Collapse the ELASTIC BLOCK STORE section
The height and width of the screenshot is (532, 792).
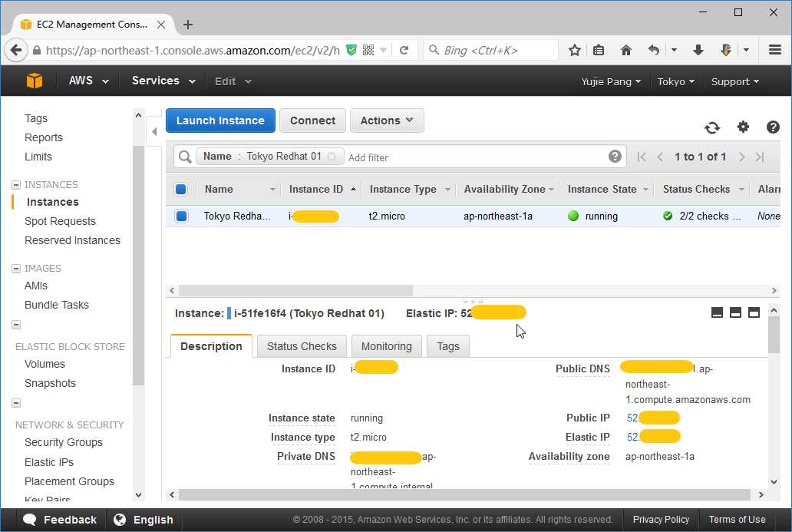click(15, 325)
